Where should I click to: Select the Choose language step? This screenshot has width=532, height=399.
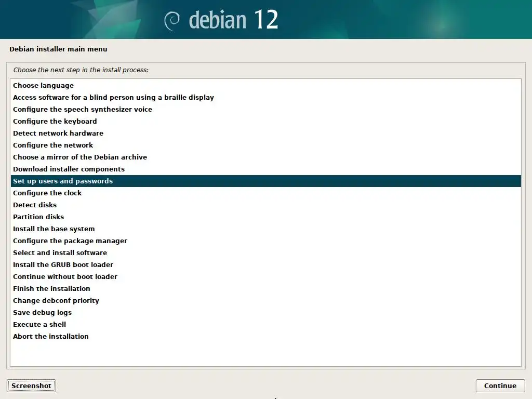coord(265,86)
